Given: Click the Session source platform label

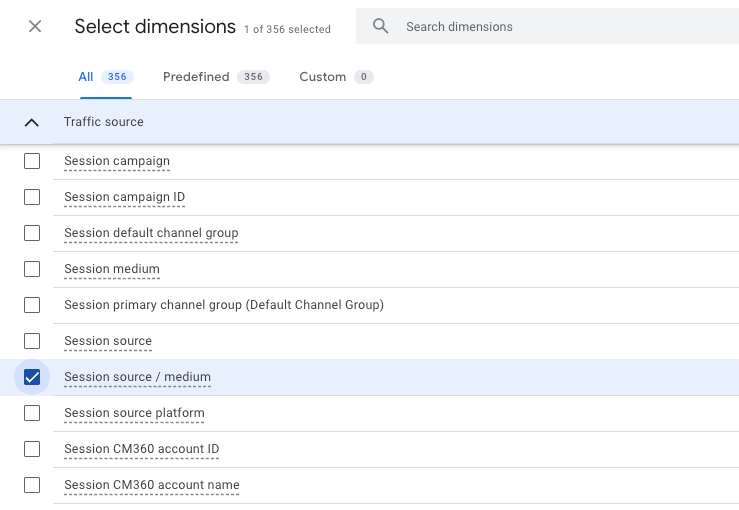Looking at the screenshot, I should [x=134, y=413].
